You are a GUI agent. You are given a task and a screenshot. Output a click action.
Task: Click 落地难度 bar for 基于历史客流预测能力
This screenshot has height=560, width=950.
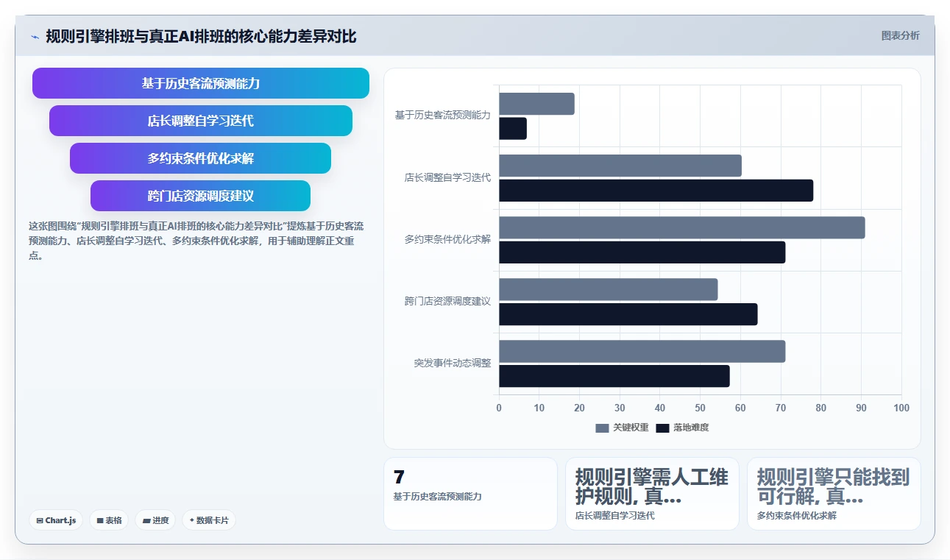(513, 129)
